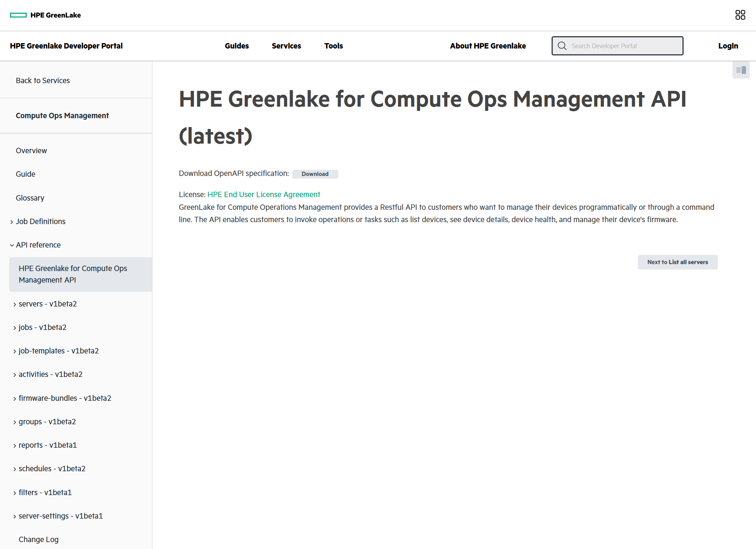Open reports - v1beta1 label
Screen dimensions: 756x549
click(48, 445)
